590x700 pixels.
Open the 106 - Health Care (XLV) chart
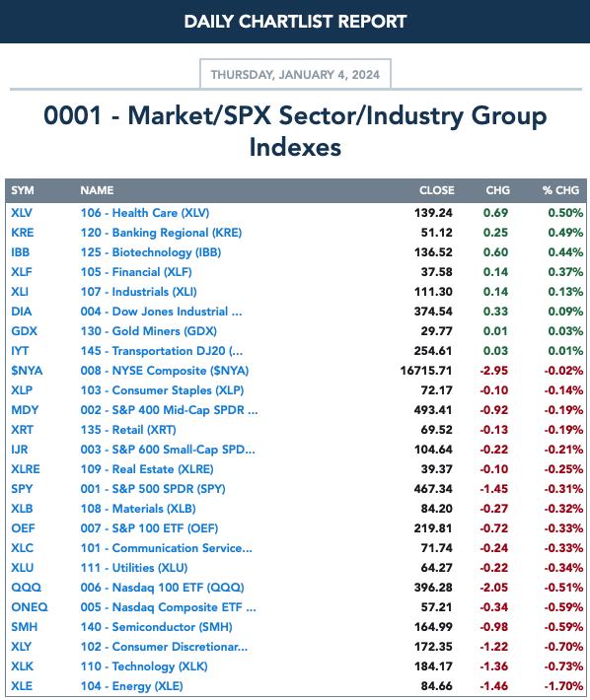pos(145,213)
